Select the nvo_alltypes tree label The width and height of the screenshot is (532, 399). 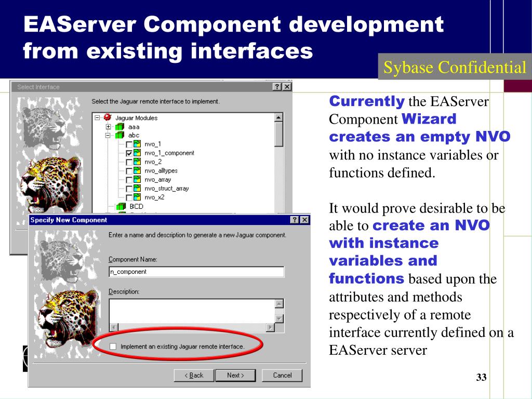click(x=161, y=170)
